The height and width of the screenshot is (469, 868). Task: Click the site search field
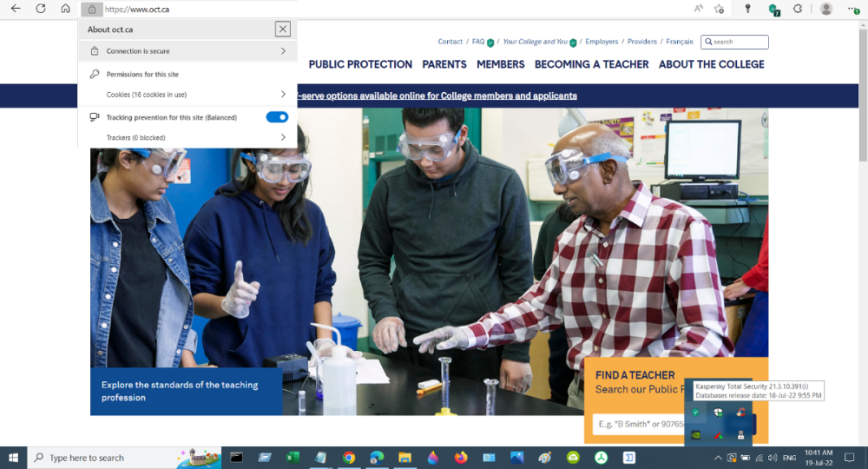734,42
